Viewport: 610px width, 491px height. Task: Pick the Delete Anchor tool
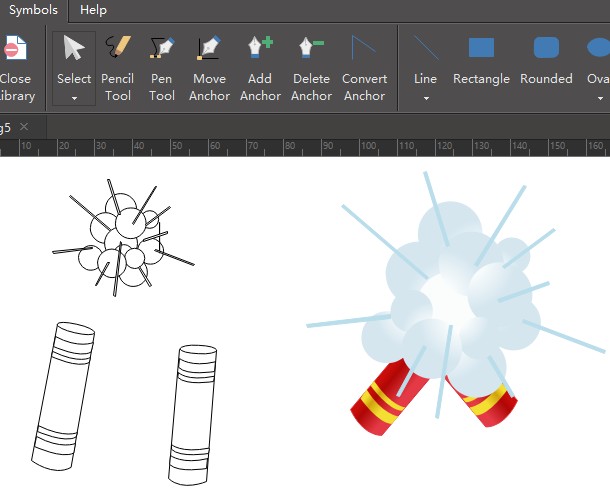click(311, 66)
